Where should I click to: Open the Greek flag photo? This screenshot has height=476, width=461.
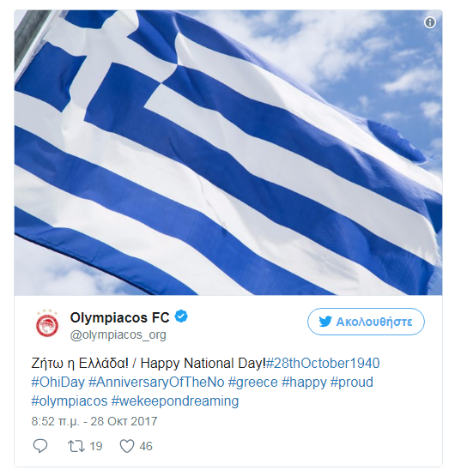coord(228,153)
